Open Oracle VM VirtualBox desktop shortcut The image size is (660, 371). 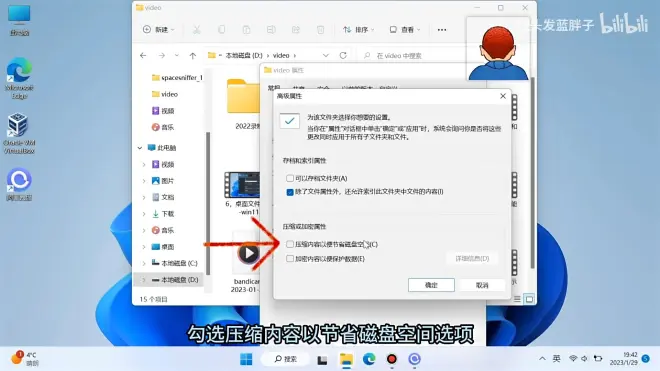click(19, 133)
